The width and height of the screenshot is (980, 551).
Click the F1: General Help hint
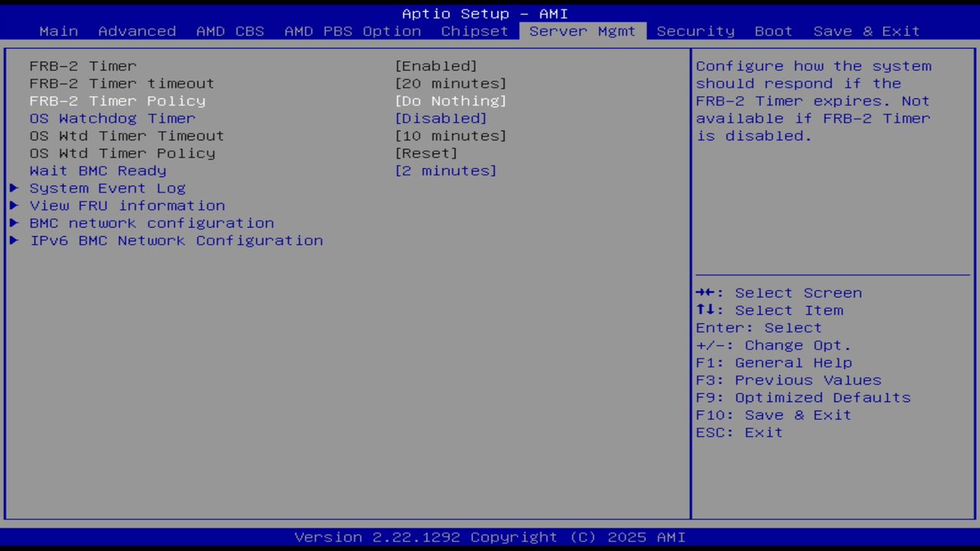(774, 363)
